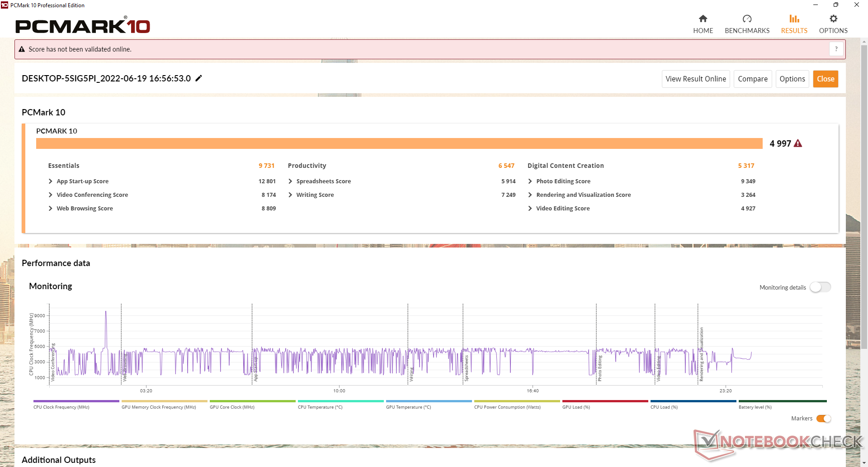This screenshot has height=467, width=868.
Task: Click the Compare button
Action: coord(753,79)
